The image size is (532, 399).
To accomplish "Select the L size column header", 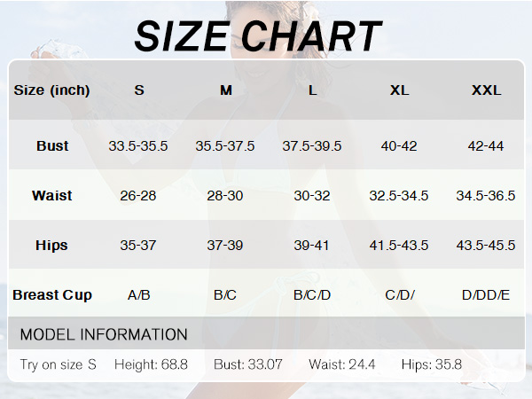I will pos(312,90).
